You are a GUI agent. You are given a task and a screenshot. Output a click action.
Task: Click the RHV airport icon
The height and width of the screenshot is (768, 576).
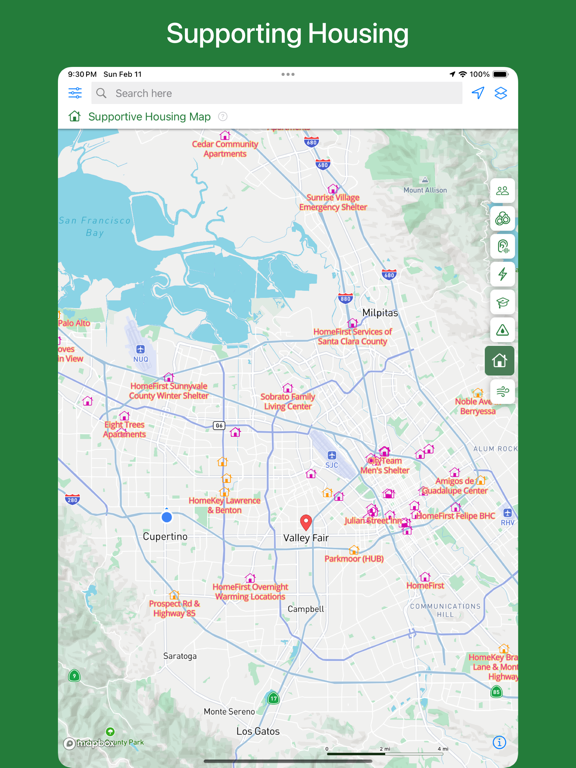pos(507,513)
